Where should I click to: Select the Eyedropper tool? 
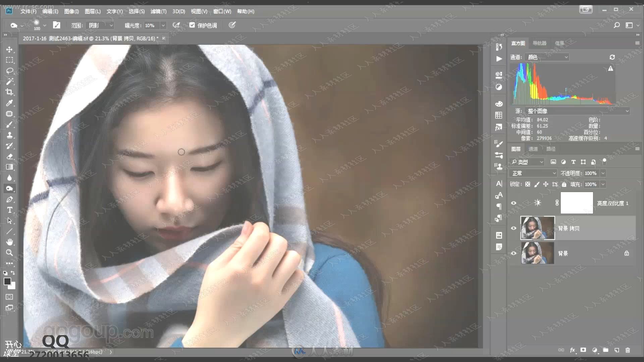point(9,103)
